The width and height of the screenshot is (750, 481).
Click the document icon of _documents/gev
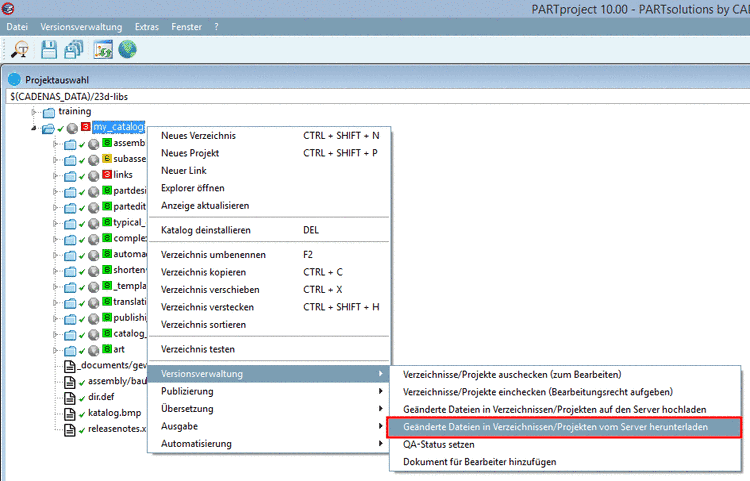(70, 366)
